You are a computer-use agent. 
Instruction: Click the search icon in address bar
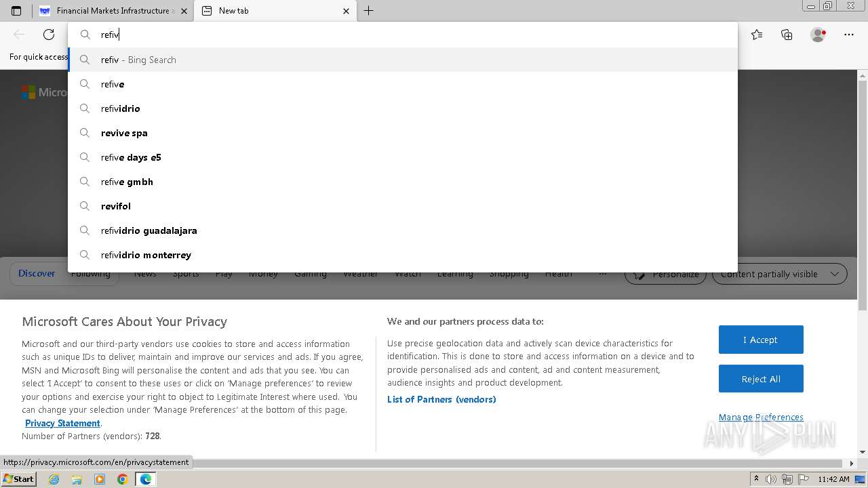coord(85,35)
